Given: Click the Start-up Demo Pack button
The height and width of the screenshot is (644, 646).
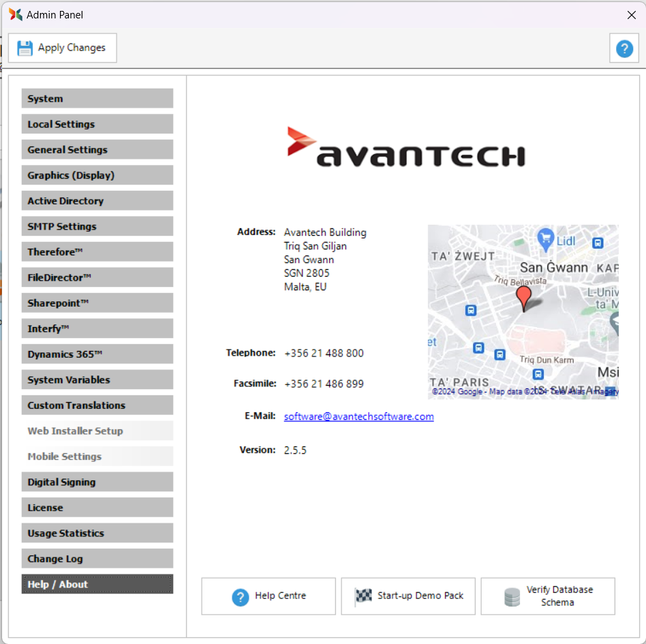Looking at the screenshot, I should pos(408,596).
